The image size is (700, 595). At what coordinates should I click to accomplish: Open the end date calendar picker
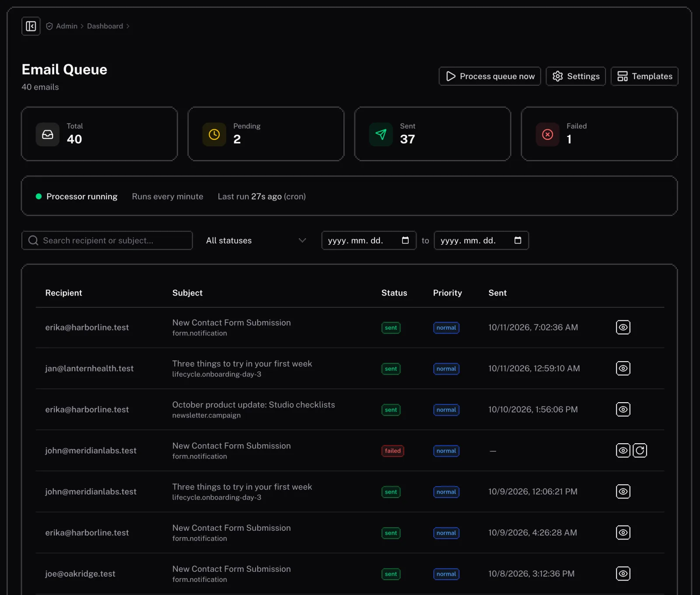pos(518,240)
